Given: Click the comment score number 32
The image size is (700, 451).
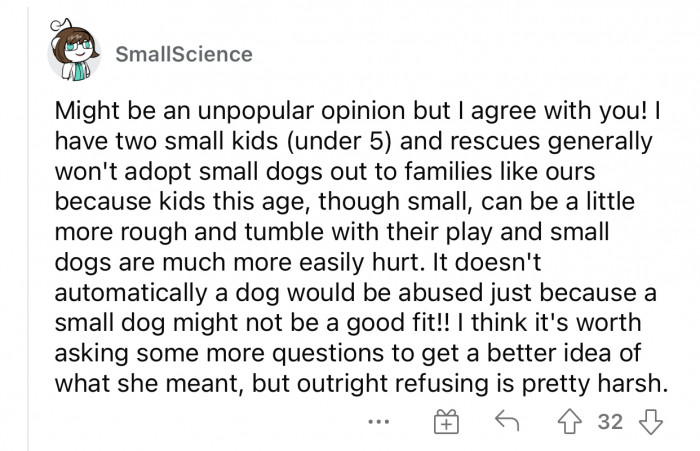Looking at the screenshot, I should coord(610,422).
